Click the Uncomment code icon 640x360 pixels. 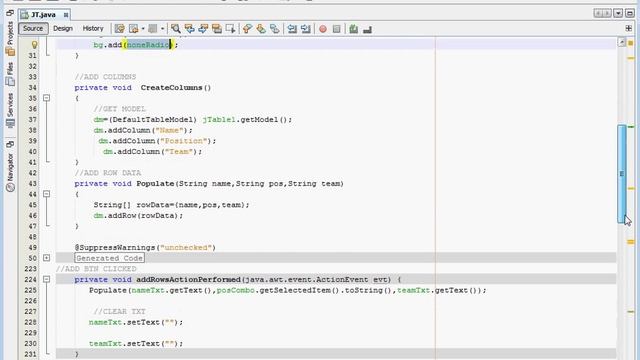pyautogui.click(x=367, y=29)
